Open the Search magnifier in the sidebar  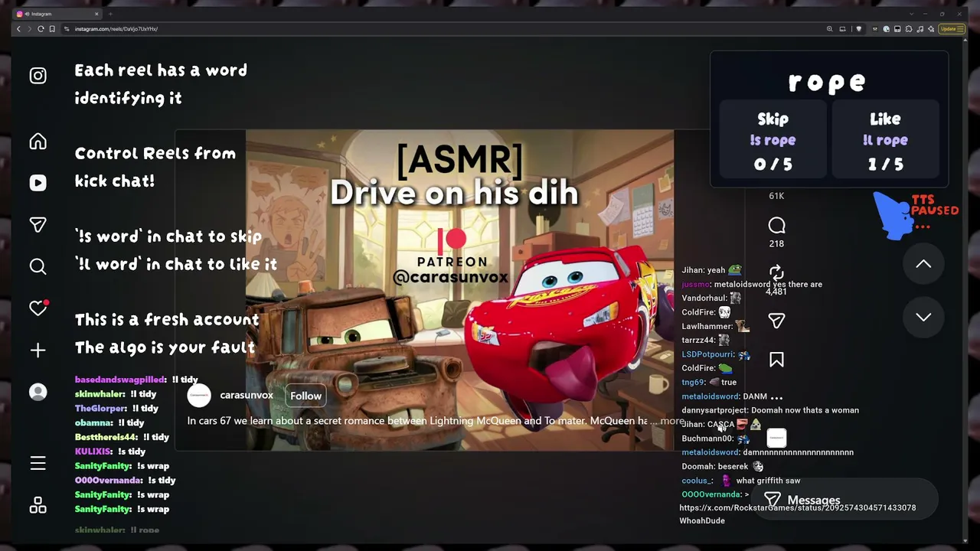(38, 266)
